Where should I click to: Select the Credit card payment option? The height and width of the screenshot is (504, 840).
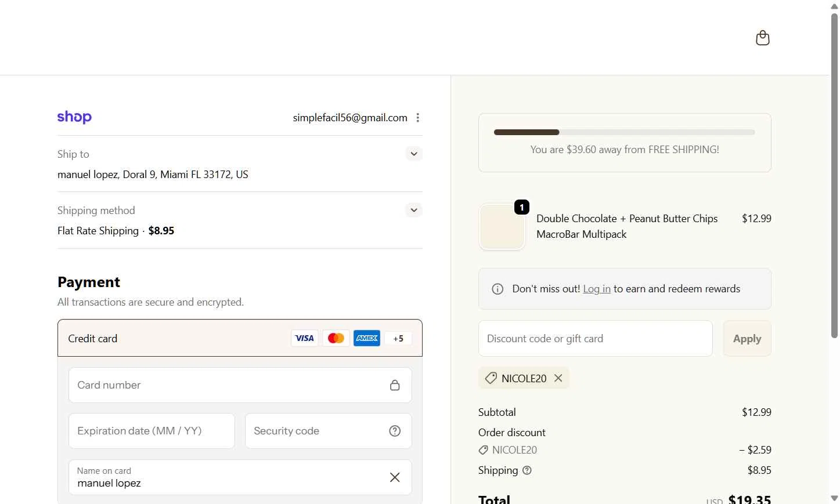pyautogui.click(x=240, y=338)
